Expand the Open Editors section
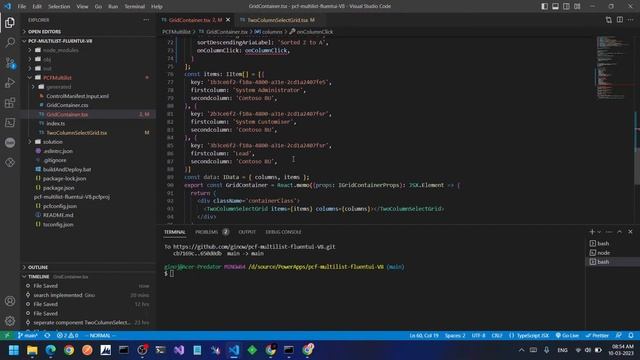 (88, 31)
